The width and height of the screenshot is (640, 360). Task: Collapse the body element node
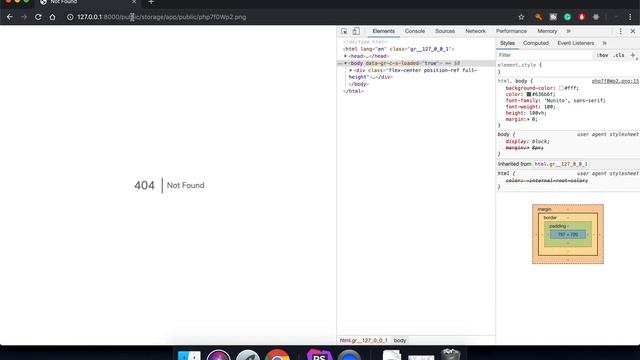click(x=345, y=63)
